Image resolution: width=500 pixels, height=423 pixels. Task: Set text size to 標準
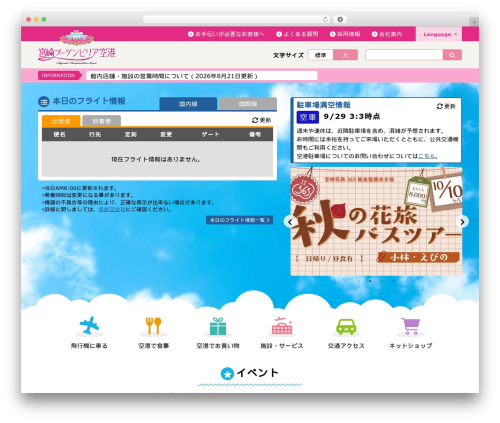coord(320,55)
